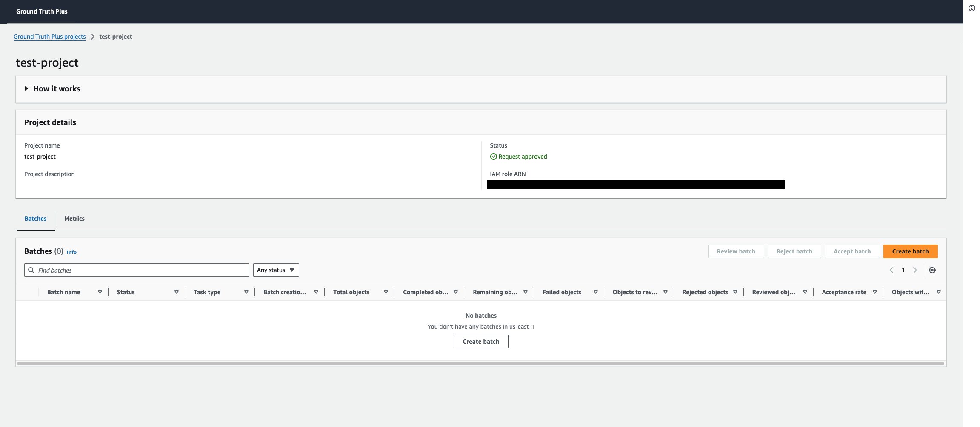Go to previous page of batches
The width and height of the screenshot is (980, 427).
[x=891, y=270]
